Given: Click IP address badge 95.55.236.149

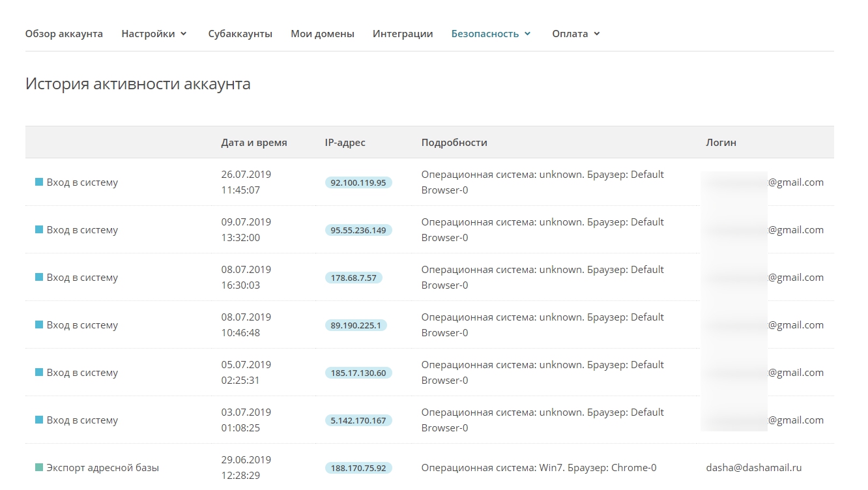Looking at the screenshot, I should pos(358,230).
